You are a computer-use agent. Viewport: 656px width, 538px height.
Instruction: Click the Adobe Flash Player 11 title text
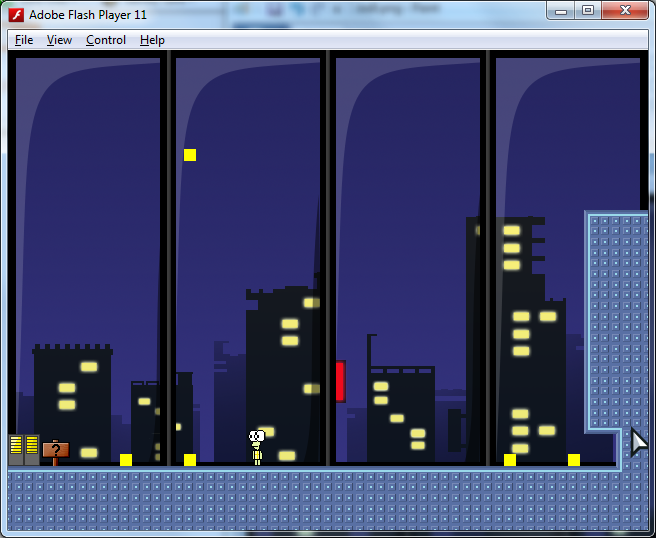tap(88, 15)
